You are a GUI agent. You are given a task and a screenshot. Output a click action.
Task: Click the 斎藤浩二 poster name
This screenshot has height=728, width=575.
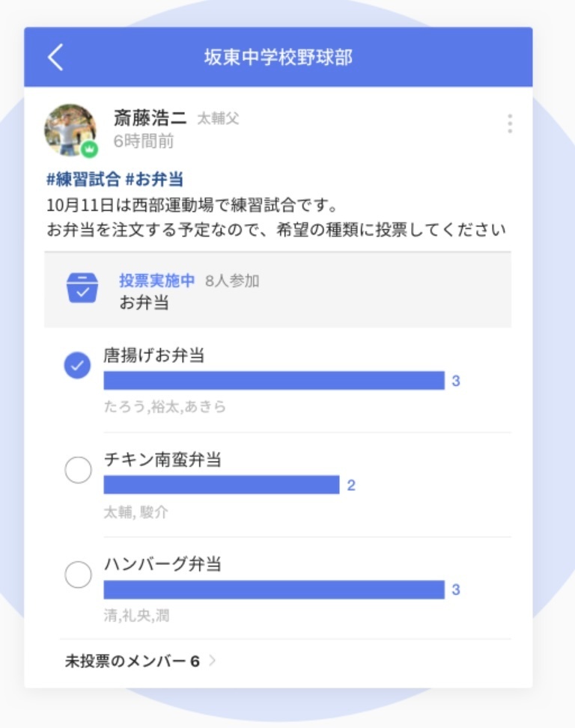tap(150, 118)
